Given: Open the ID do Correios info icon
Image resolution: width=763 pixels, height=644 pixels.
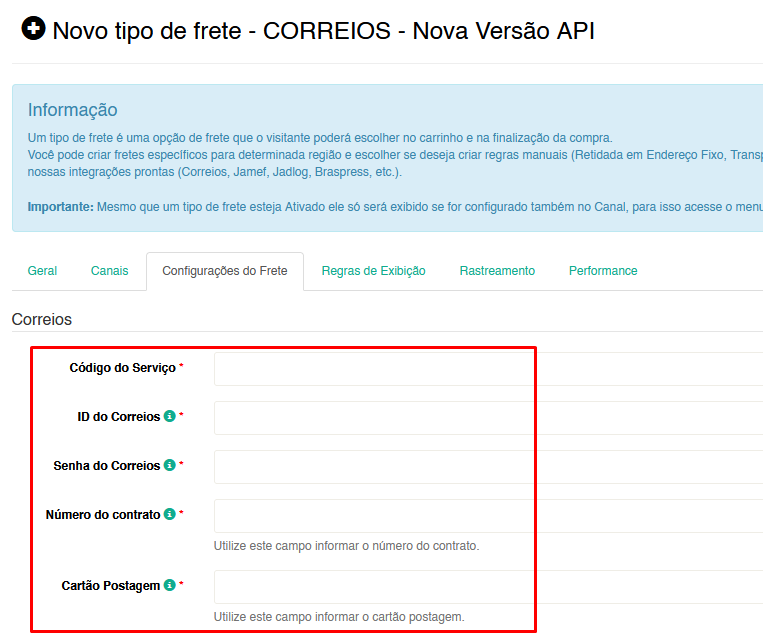Looking at the screenshot, I should pos(169,416).
